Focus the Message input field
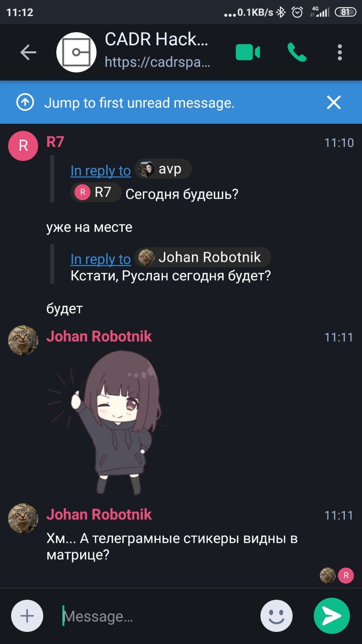This screenshot has height=644, width=362. (156, 616)
